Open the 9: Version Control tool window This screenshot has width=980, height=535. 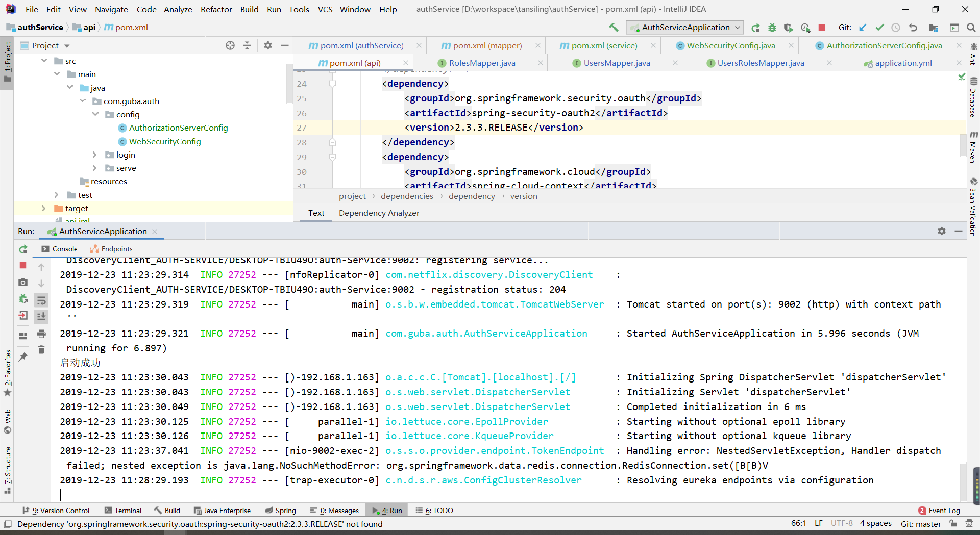pos(56,511)
